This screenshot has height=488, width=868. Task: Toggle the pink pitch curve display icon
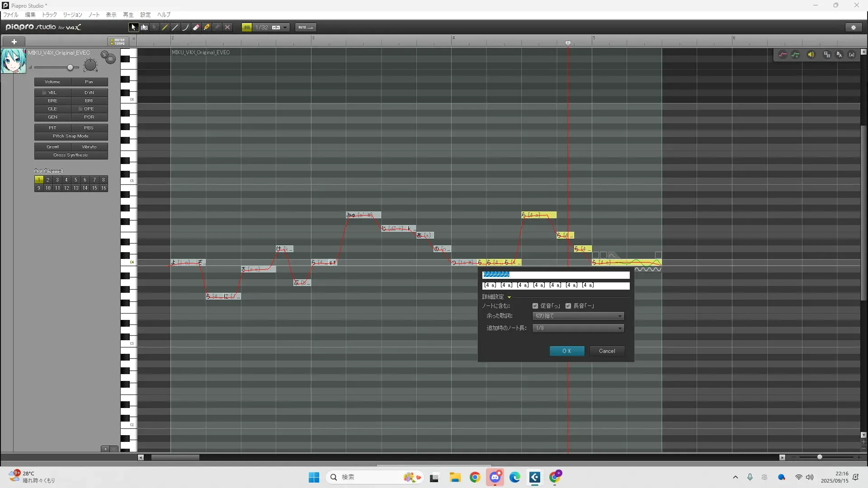pos(783,55)
